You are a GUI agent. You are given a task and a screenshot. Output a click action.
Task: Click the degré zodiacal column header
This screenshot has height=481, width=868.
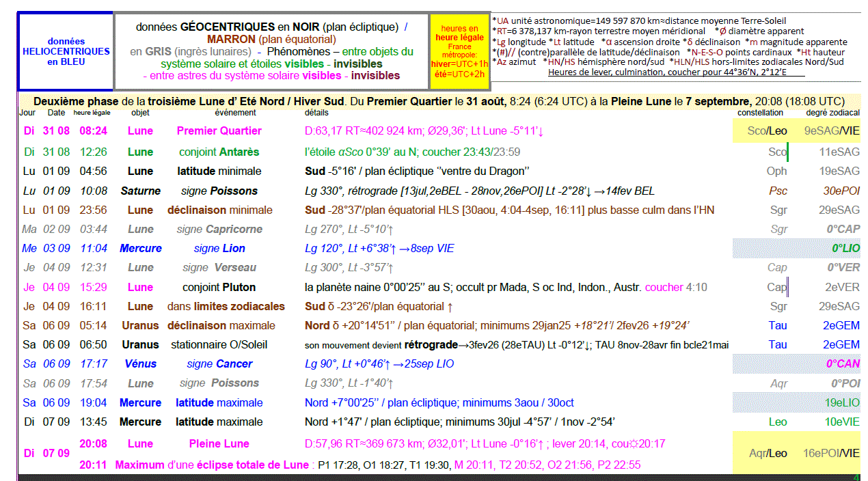tap(832, 113)
